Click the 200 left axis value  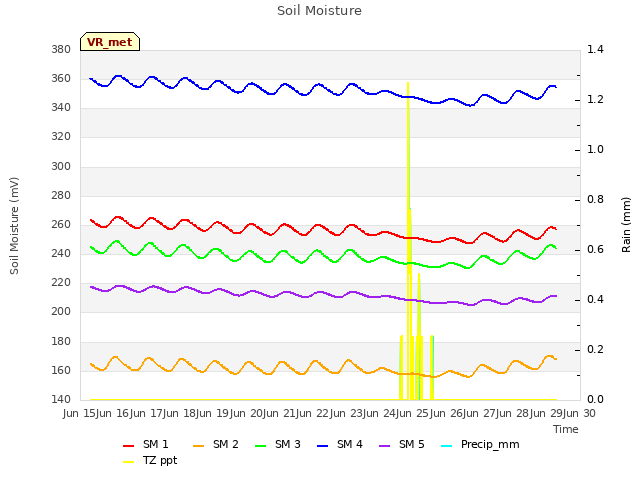point(61,311)
